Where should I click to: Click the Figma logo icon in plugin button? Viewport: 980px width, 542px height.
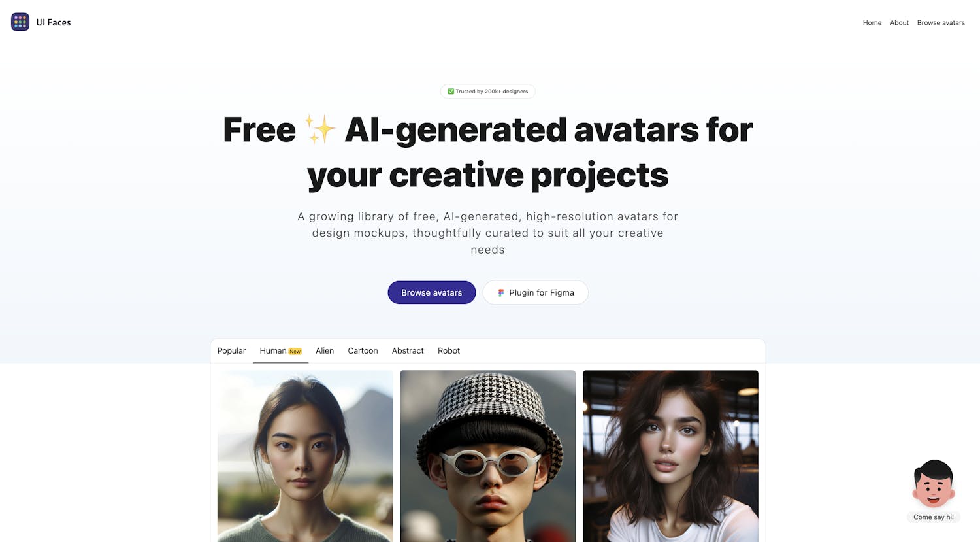tap(501, 293)
